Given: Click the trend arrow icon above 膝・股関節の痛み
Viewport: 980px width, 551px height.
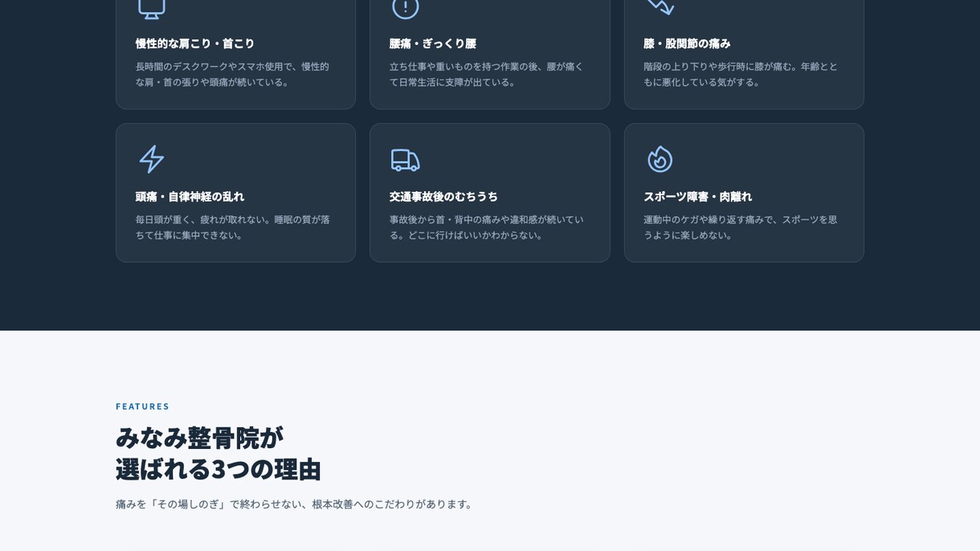Looking at the screenshot, I should tap(659, 7).
